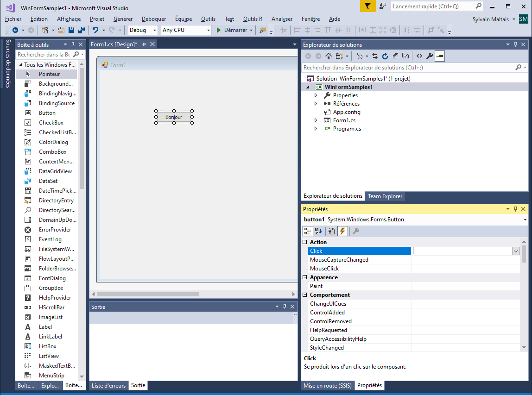Collapse all items in Solution Explorer
The image size is (532, 395).
coord(395,56)
